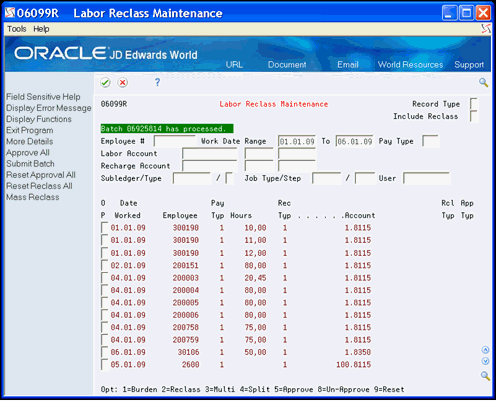
Task: Open the Help menu
Action: 41,29
